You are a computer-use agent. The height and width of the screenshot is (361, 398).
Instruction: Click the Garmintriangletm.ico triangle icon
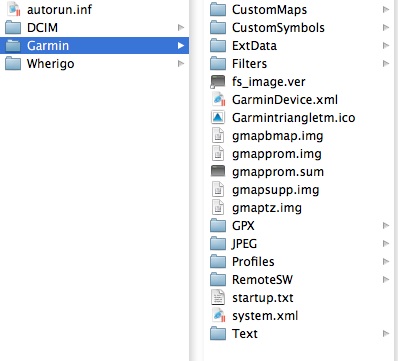click(x=218, y=117)
